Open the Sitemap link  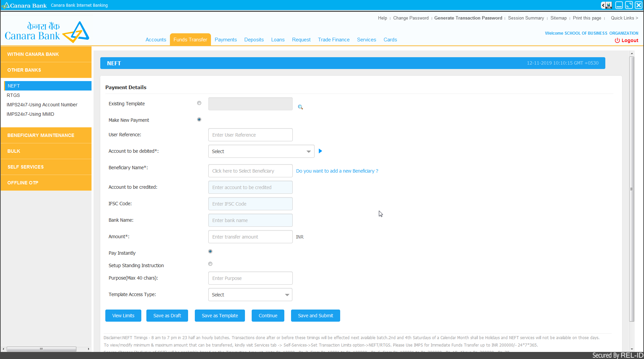559,18
